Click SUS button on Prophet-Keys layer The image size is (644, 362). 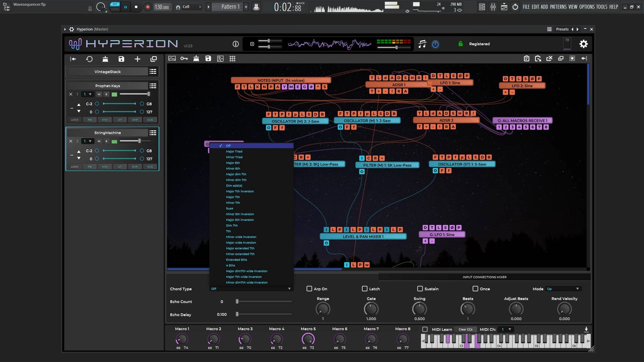[x=150, y=120]
